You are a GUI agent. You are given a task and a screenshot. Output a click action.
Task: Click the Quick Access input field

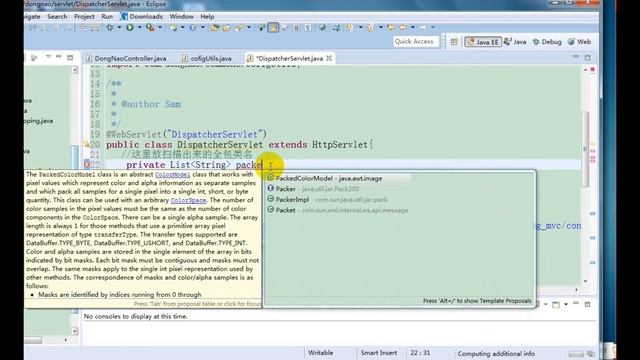tap(416, 42)
